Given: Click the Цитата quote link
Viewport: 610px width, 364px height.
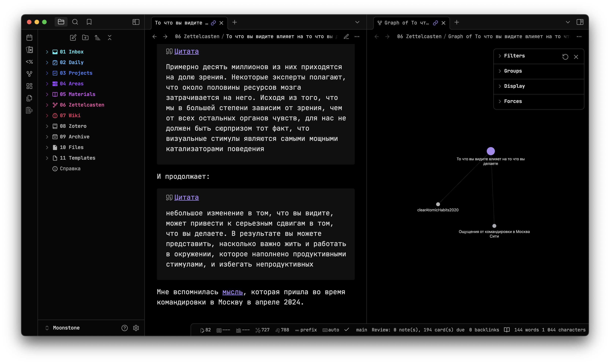Looking at the screenshot, I should coord(186,52).
